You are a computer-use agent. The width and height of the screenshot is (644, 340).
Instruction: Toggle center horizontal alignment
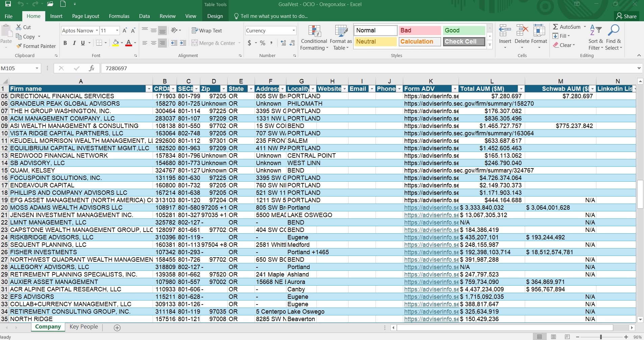(x=154, y=43)
